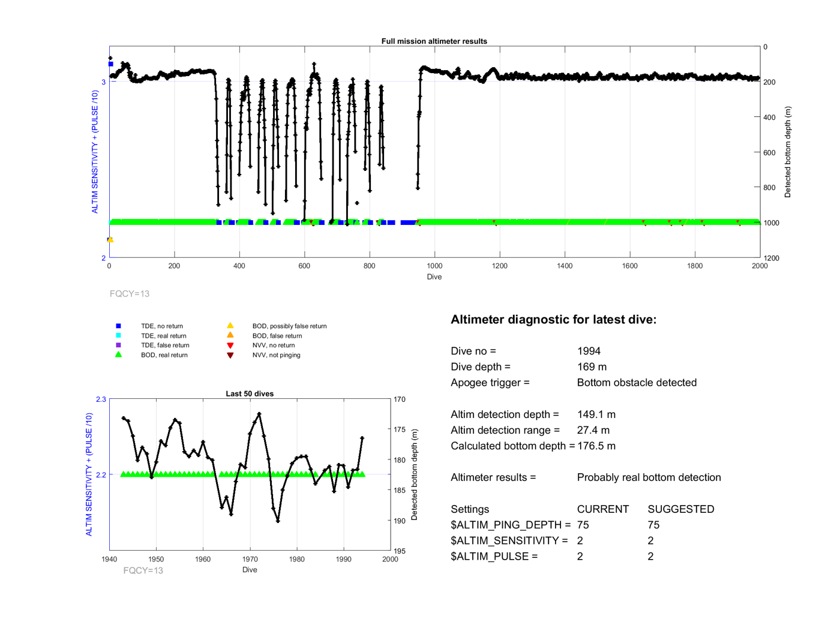Screen dimensions: 840x619
Task: Click the right-axis tick 600 on top plot
Action: [x=769, y=153]
